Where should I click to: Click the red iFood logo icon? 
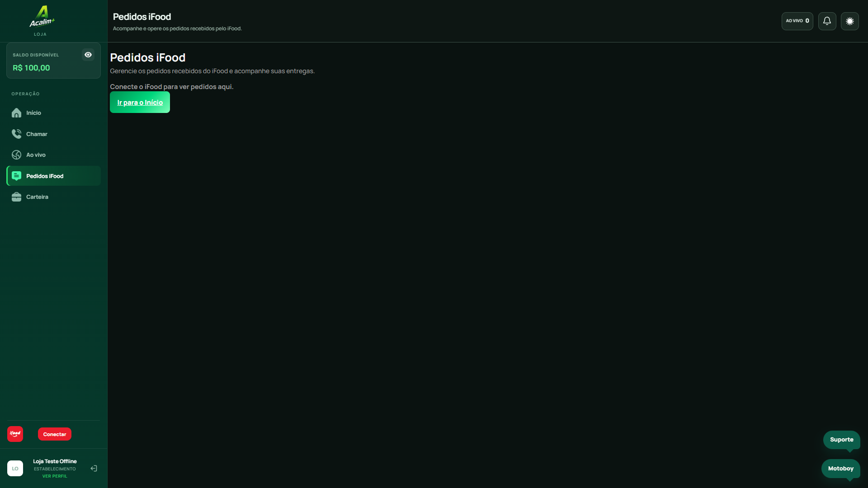pyautogui.click(x=15, y=434)
